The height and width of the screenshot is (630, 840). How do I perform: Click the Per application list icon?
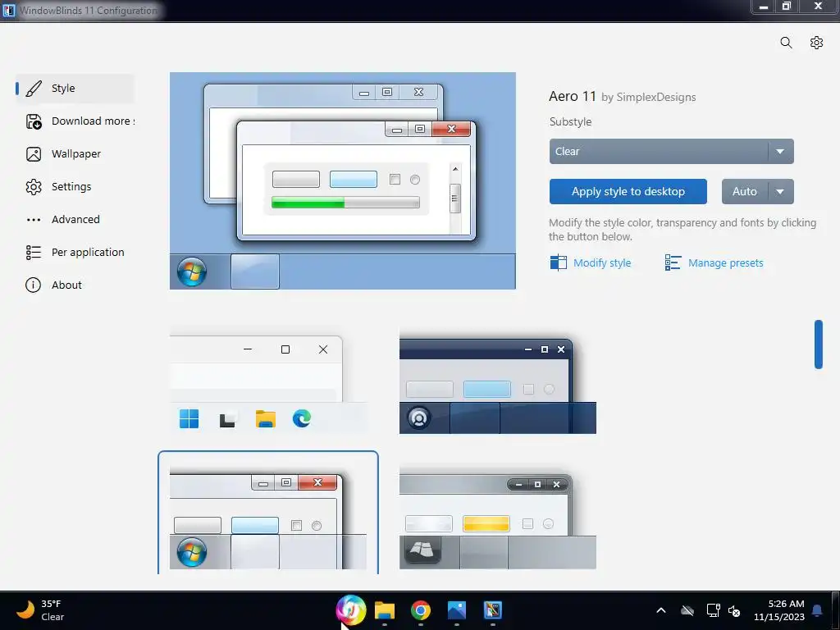[x=34, y=253]
